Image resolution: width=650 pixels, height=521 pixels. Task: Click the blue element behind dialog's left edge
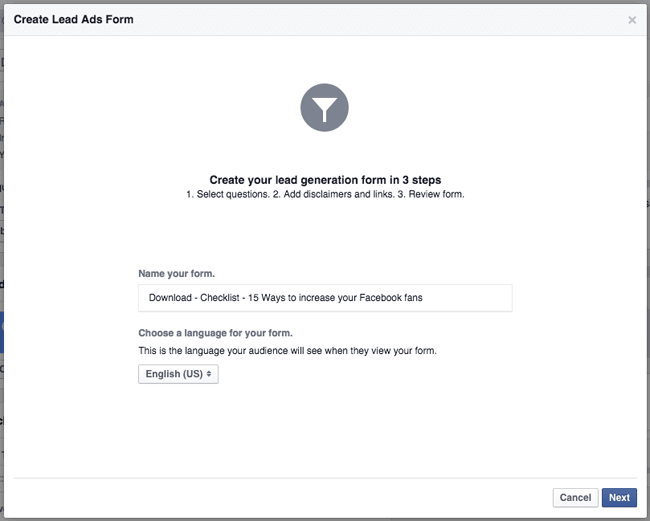point(2,332)
